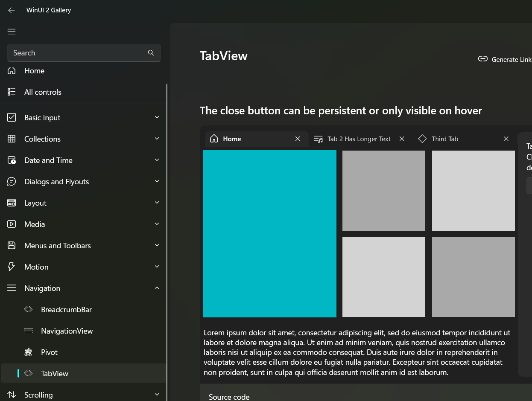Click the BreadcrumbBar icon under Navigation
Viewport: 532px width, 401px height.
coord(28,309)
